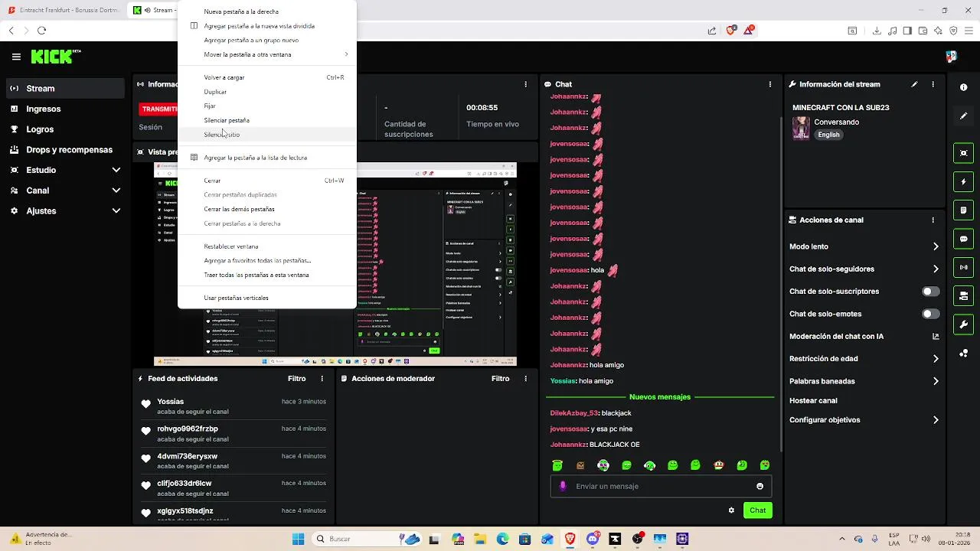Choose Volver a cargar menu entry
This screenshot has height=551, width=980.
(x=267, y=77)
